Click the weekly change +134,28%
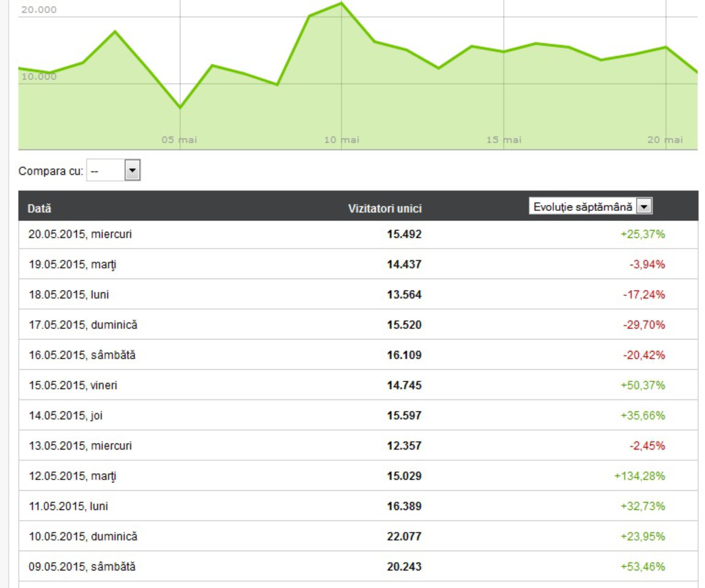Screen dimensions: 705x588 coord(639,476)
